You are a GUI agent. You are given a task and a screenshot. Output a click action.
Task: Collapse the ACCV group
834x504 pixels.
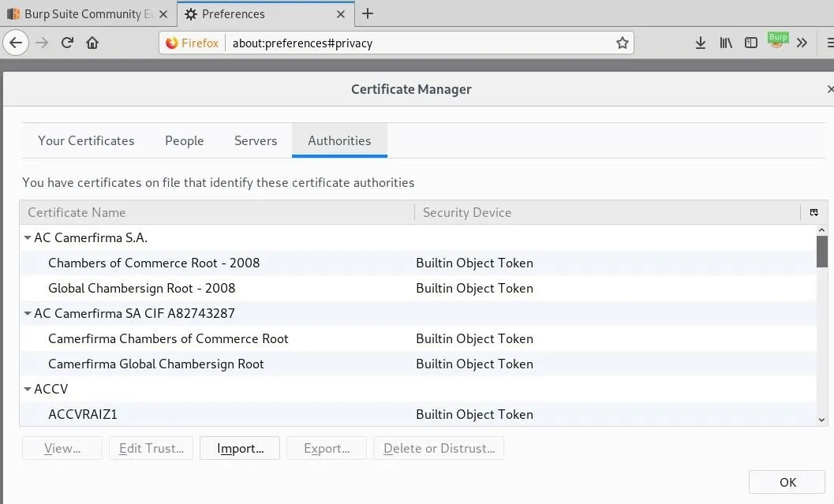click(28, 389)
